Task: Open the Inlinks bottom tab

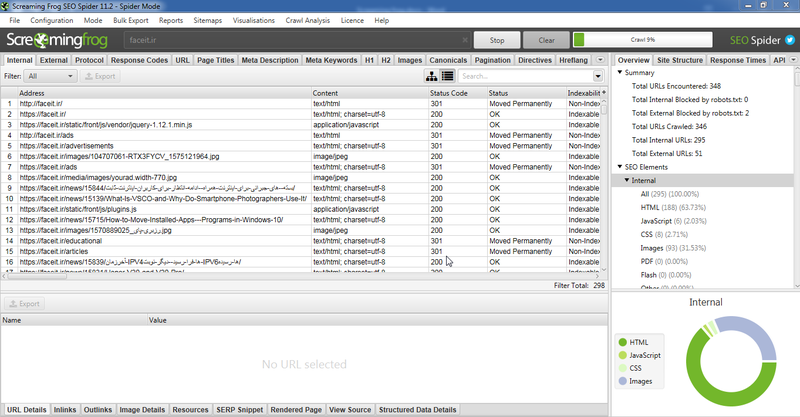Action: coord(65,410)
